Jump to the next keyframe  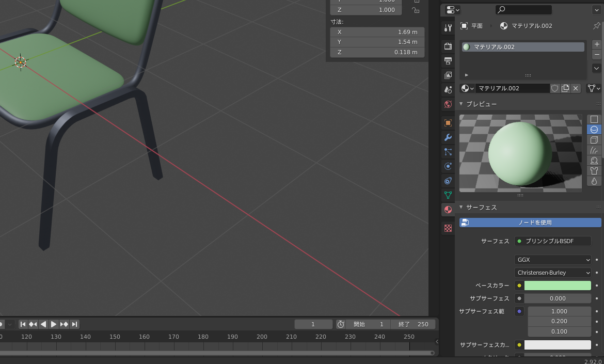coord(64,324)
